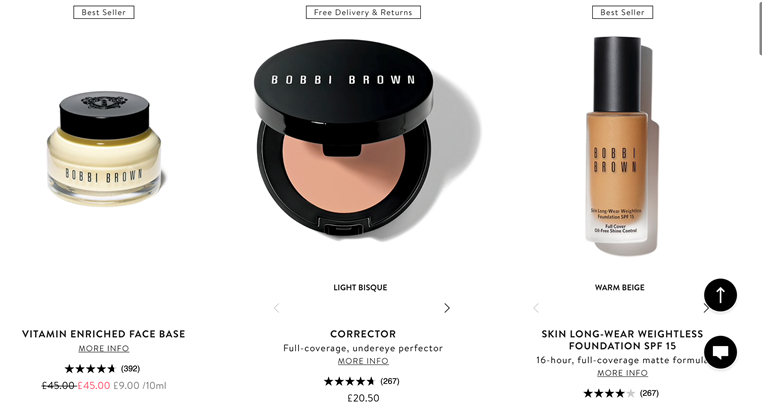Click Vitamin Enriched Face Base star rating

click(x=90, y=369)
